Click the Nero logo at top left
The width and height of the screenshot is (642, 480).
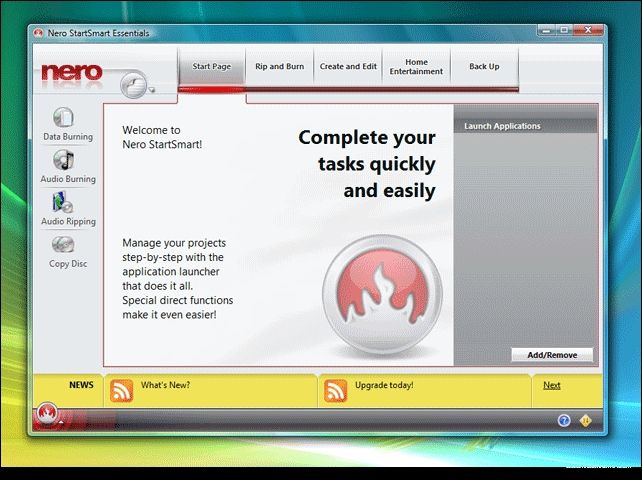pos(72,72)
